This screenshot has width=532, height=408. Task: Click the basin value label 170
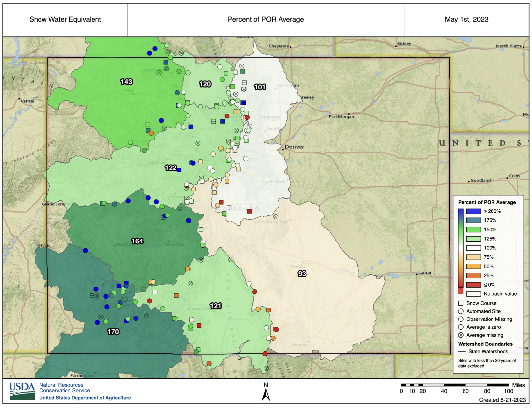113,332
